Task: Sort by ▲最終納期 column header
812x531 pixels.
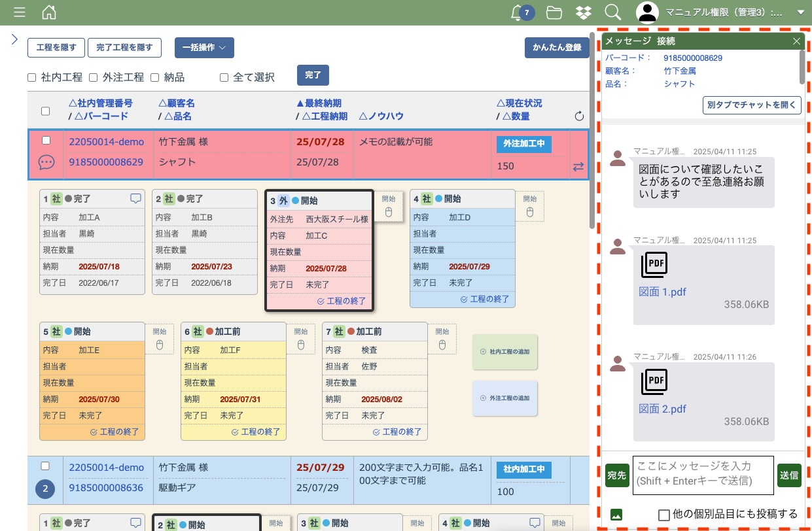Action: click(x=319, y=103)
